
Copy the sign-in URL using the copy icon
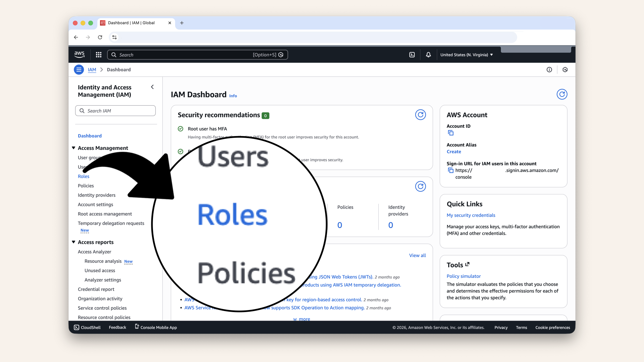pyautogui.click(x=450, y=170)
